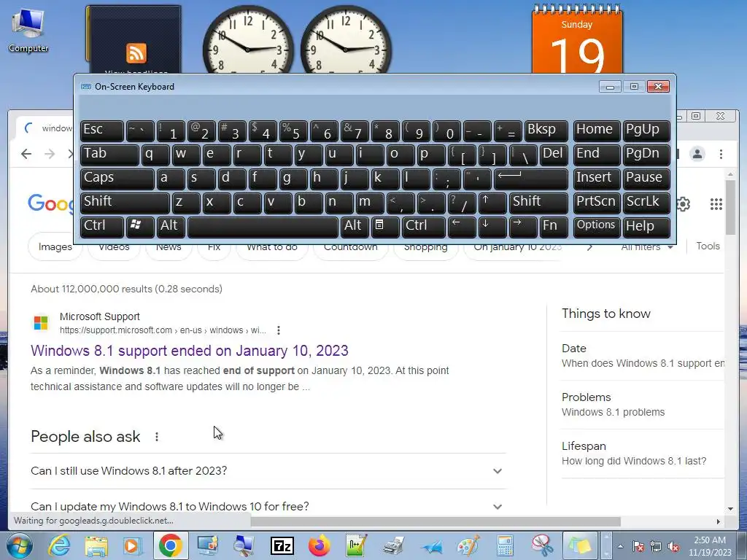Open the Notepad++ taskbar icon
This screenshot has height=560, width=747.
coord(356,545)
